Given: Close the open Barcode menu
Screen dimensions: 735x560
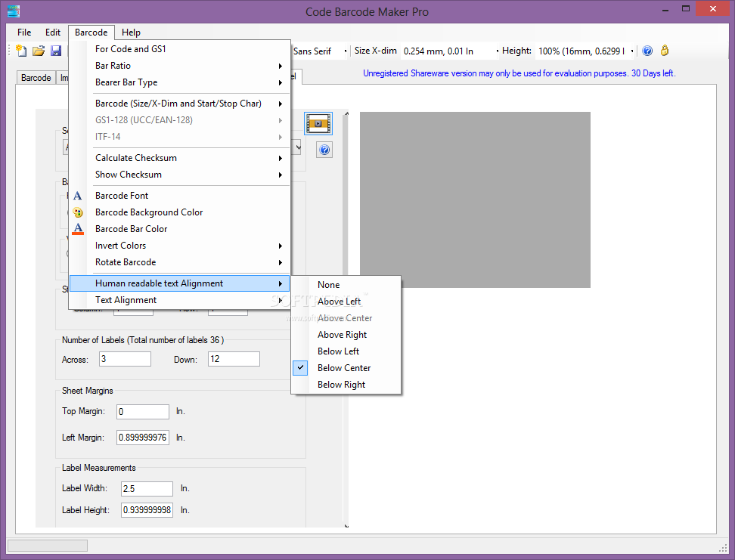Looking at the screenshot, I should pos(91,32).
